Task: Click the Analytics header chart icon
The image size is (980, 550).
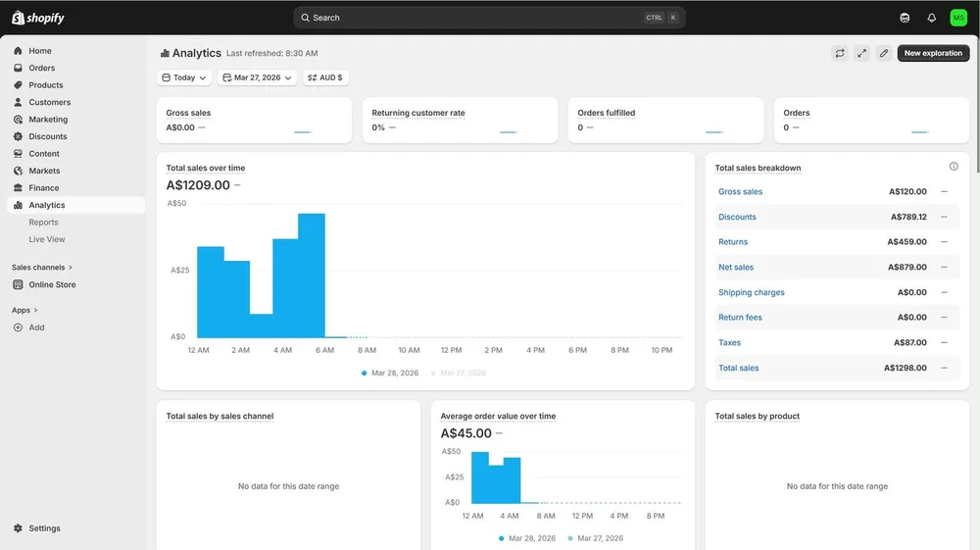Action: pyautogui.click(x=165, y=53)
